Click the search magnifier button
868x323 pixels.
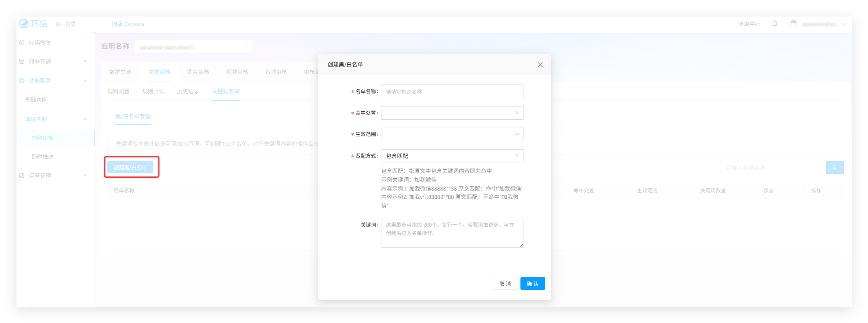point(835,168)
